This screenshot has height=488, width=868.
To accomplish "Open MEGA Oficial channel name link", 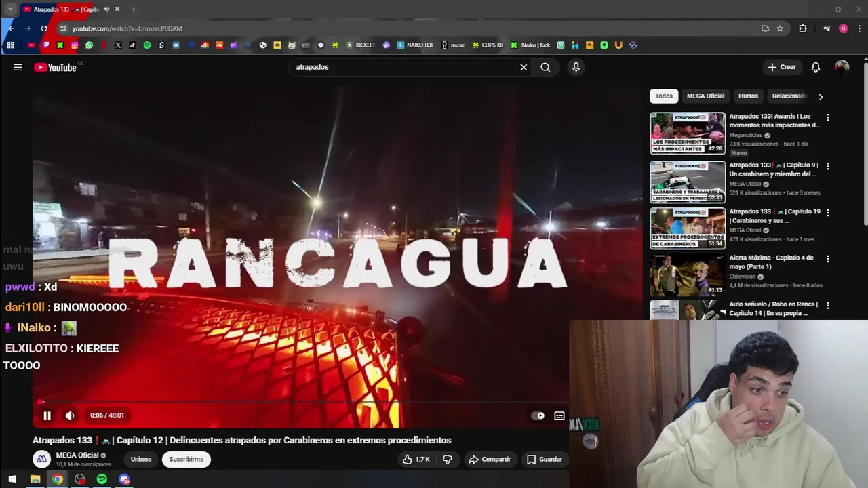I will (x=77, y=455).
